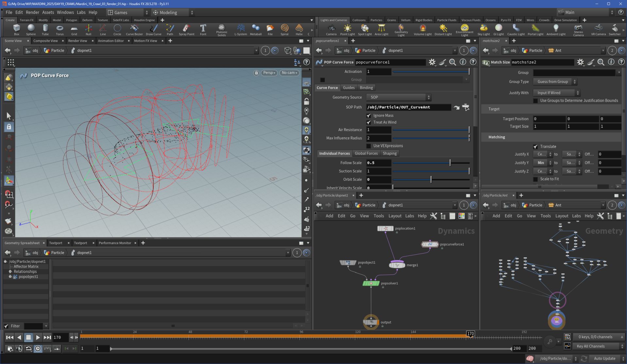This screenshot has width=627, height=364.
Task: Disable the Ignore Mass checkbox
Action: pyautogui.click(x=369, y=116)
